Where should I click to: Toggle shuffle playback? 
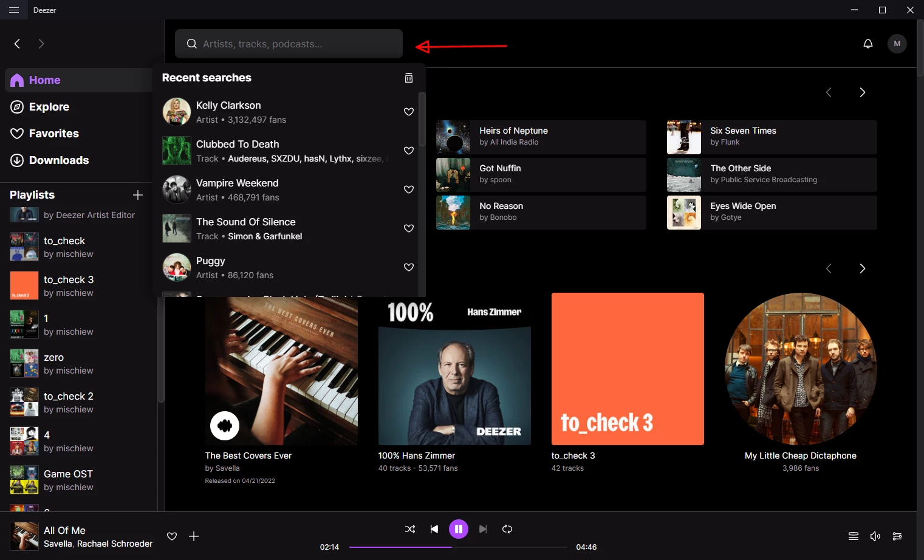(410, 529)
